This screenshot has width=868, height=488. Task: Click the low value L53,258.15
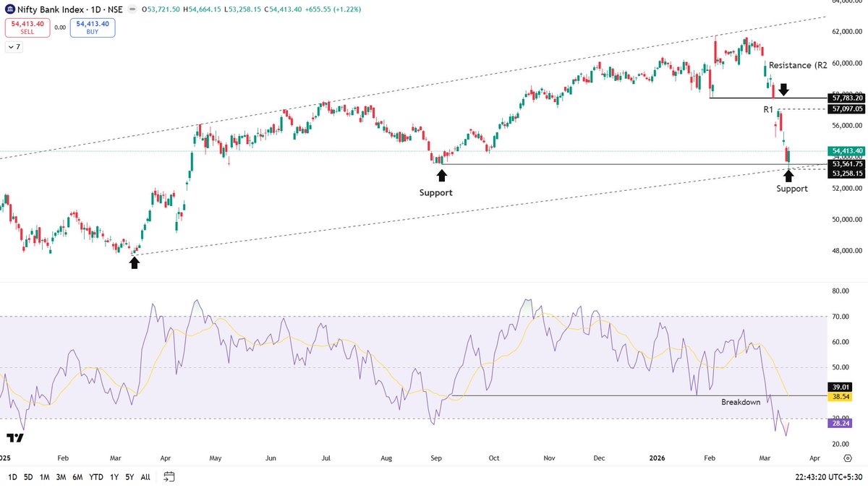(242, 9)
